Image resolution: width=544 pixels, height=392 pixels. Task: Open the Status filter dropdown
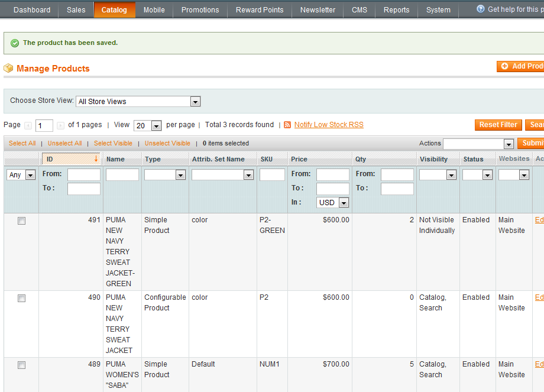point(477,175)
